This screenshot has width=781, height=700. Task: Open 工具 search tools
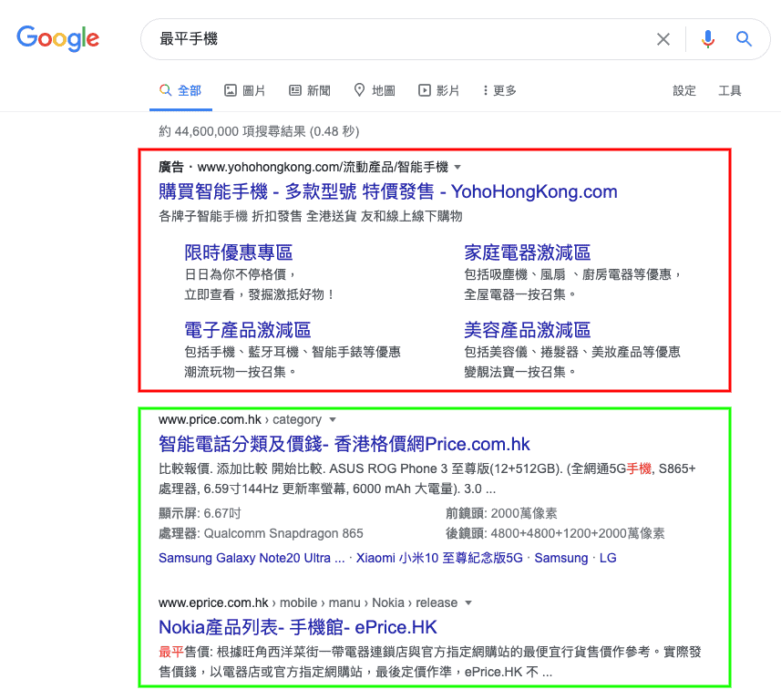coord(730,90)
